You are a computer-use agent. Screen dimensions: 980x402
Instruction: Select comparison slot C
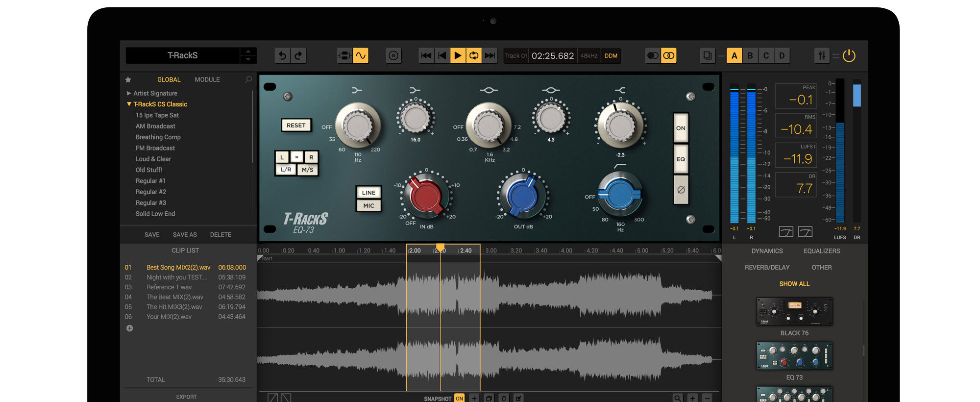tap(766, 56)
